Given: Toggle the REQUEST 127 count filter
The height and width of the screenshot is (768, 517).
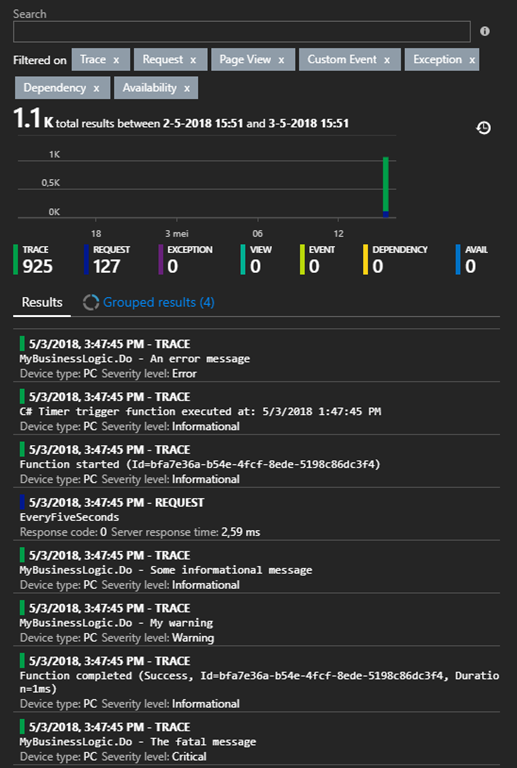Looking at the screenshot, I should tap(107, 260).
